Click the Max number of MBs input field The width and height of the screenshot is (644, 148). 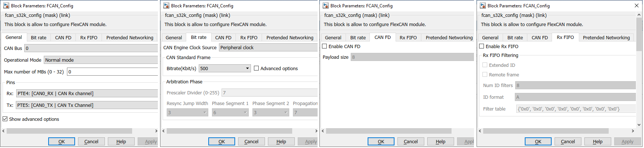point(112,72)
